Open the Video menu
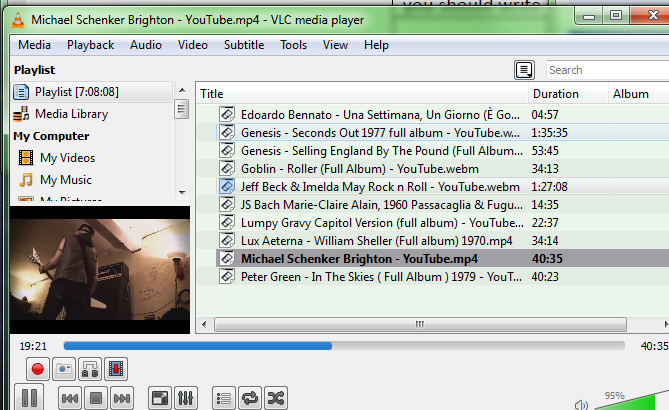 point(193,45)
